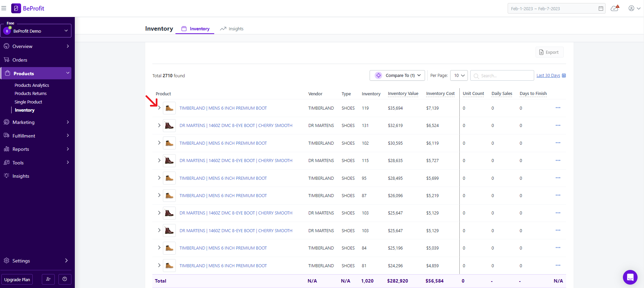Open three-dot menu for 87 inventory row
The image size is (644, 288).
coord(558,195)
